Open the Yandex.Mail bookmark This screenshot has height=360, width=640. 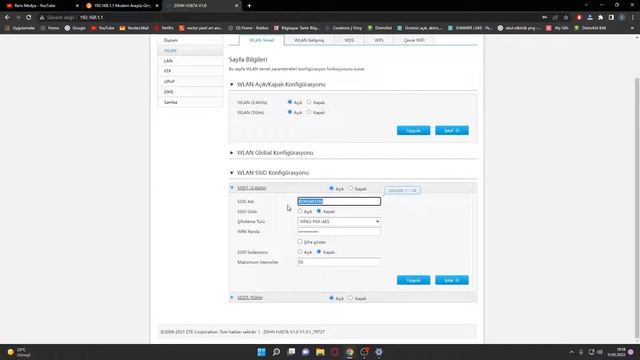click(134, 28)
